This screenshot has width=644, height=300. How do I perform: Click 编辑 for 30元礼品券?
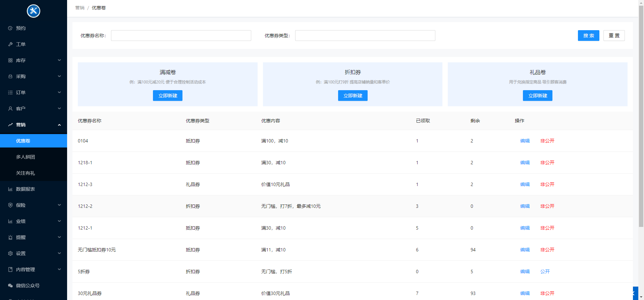(525, 293)
